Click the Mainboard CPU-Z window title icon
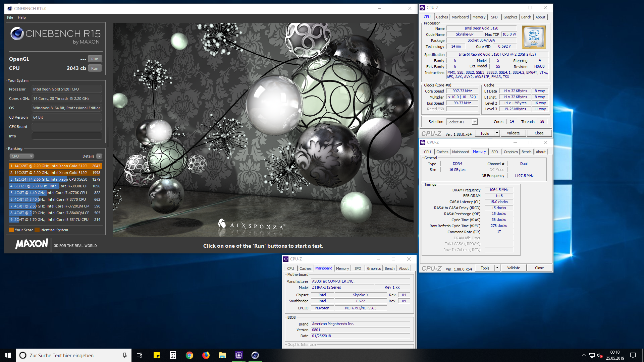Screen dimensions: 644x362 286,259
